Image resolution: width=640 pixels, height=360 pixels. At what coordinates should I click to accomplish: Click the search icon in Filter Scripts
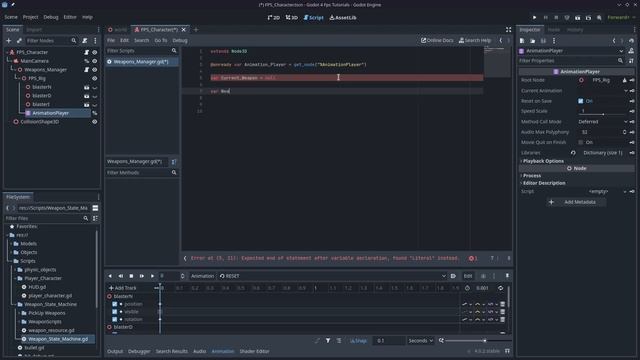174,51
